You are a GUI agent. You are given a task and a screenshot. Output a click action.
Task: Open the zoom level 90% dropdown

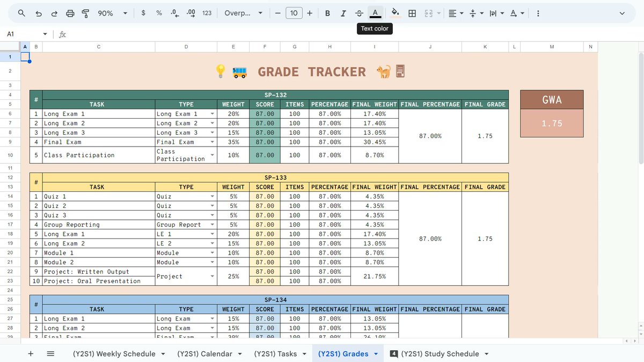point(113,13)
